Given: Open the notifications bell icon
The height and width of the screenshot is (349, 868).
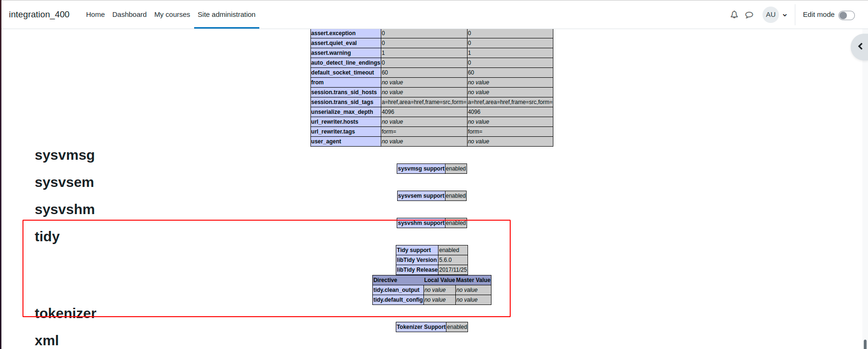Looking at the screenshot, I should pos(734,15).
